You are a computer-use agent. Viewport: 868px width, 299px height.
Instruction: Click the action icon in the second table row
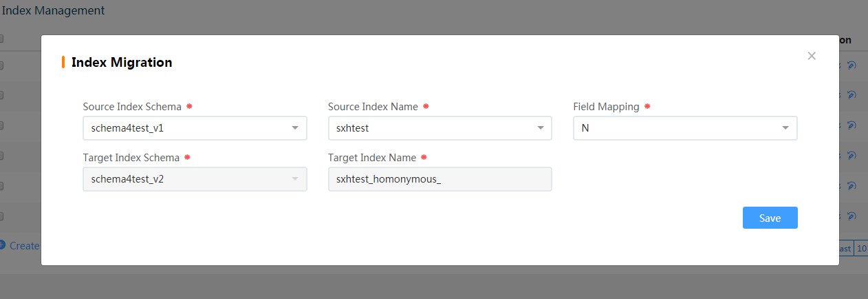coord(851,95)
